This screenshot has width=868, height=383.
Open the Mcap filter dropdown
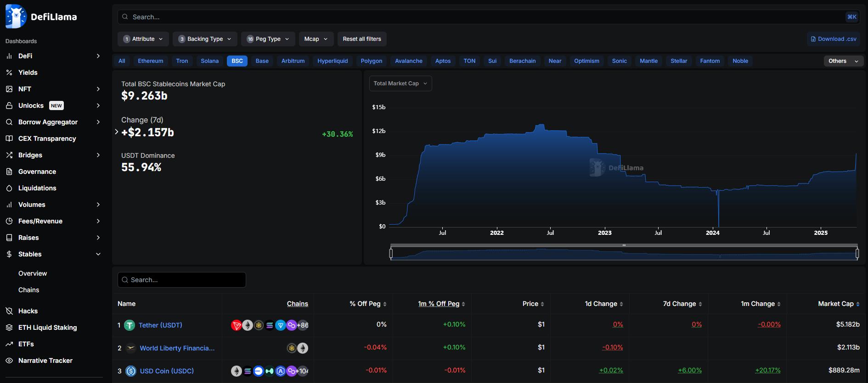point(316,39)
